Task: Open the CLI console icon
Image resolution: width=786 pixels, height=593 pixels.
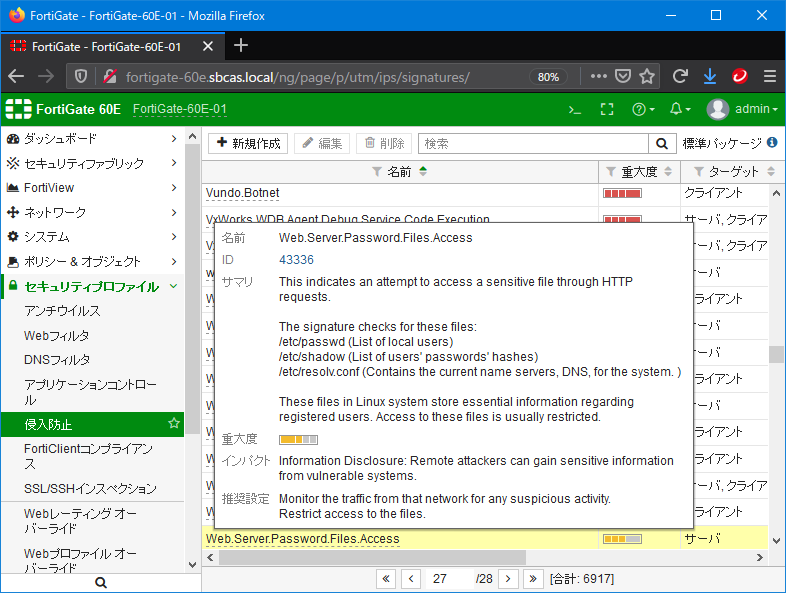Action: (x=574, y=109)
